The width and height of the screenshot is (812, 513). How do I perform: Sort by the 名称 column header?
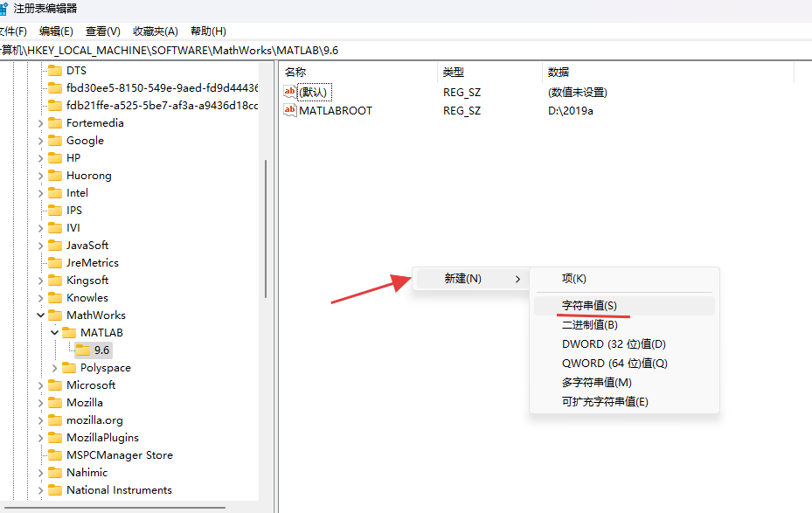point(358,72)
